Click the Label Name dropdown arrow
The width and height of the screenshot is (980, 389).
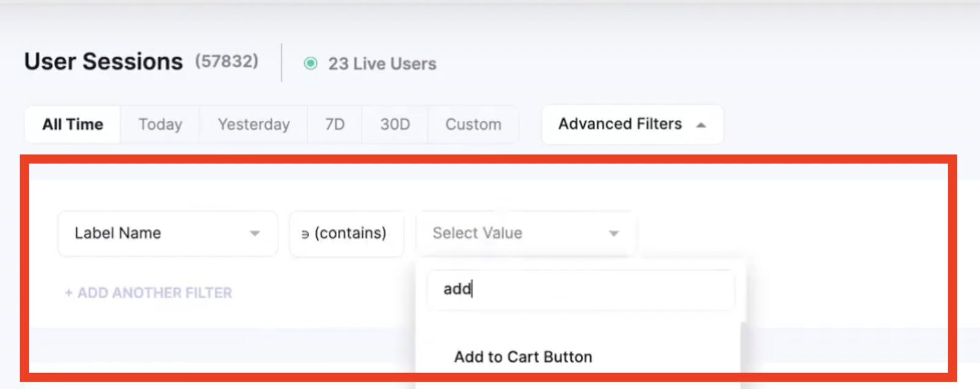255,233
